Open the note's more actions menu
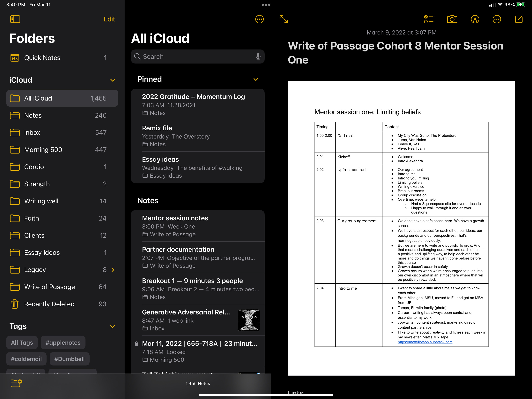The height and width of the screenshot is (399, 532). pos(497,19)
